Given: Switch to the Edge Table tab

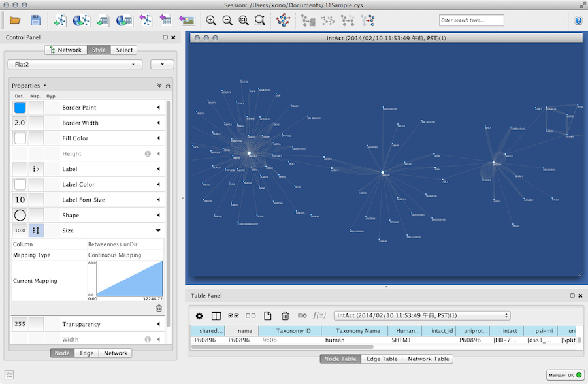Looking at the screenshot, I should pyautogui.click(x=382, y=359).
